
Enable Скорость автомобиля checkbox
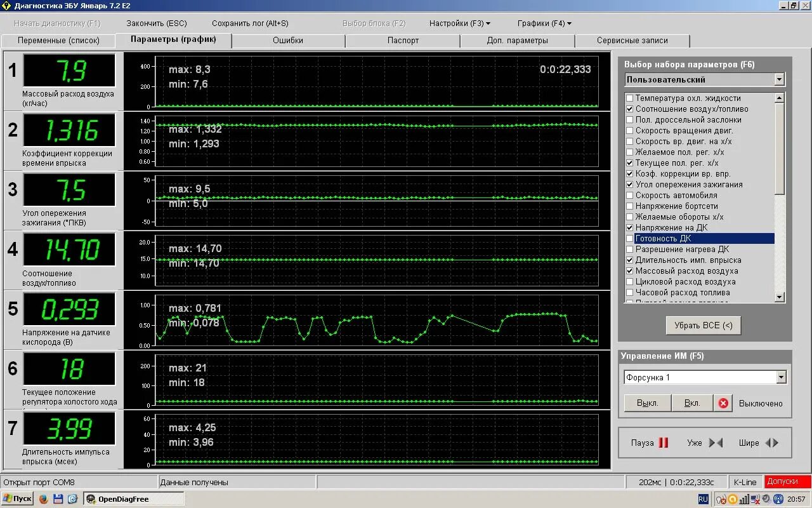point(629,196)
